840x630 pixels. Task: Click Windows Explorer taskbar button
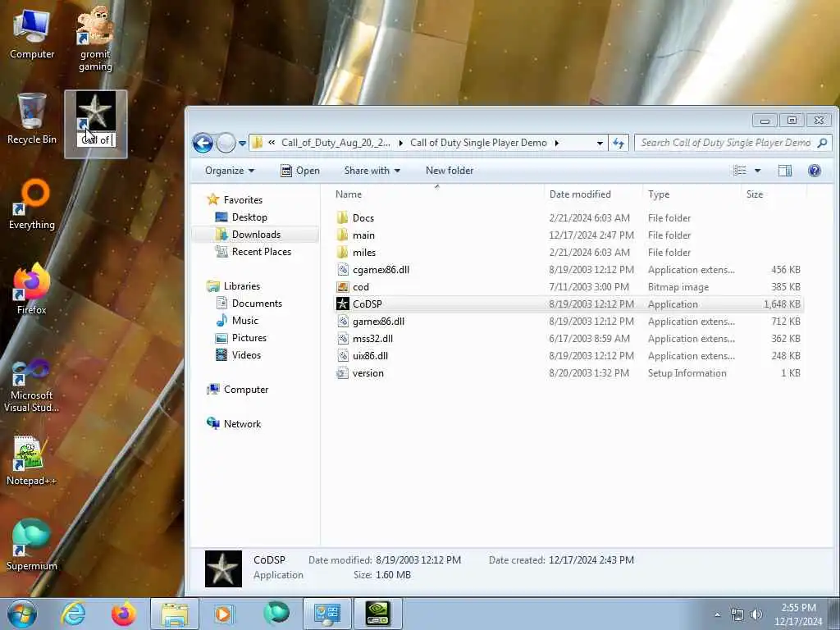pos(175,614)
